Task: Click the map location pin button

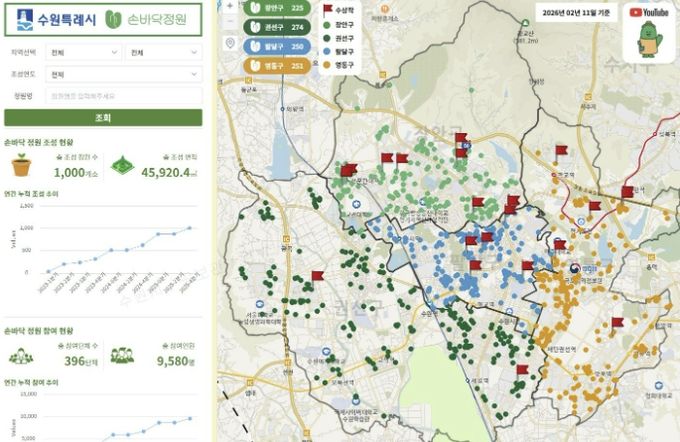Action: (x=231, y=43)
